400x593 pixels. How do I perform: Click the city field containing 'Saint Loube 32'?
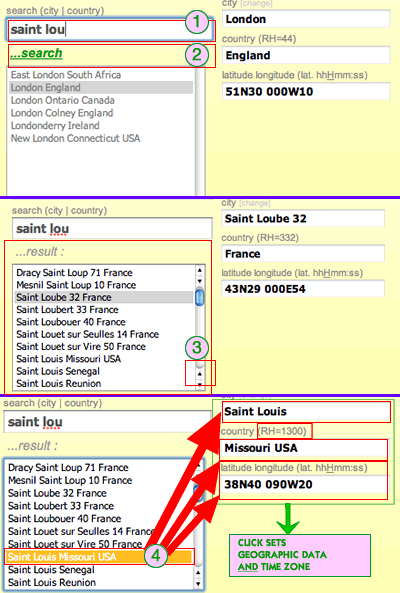pyautogui.click(x=303, y=219)
